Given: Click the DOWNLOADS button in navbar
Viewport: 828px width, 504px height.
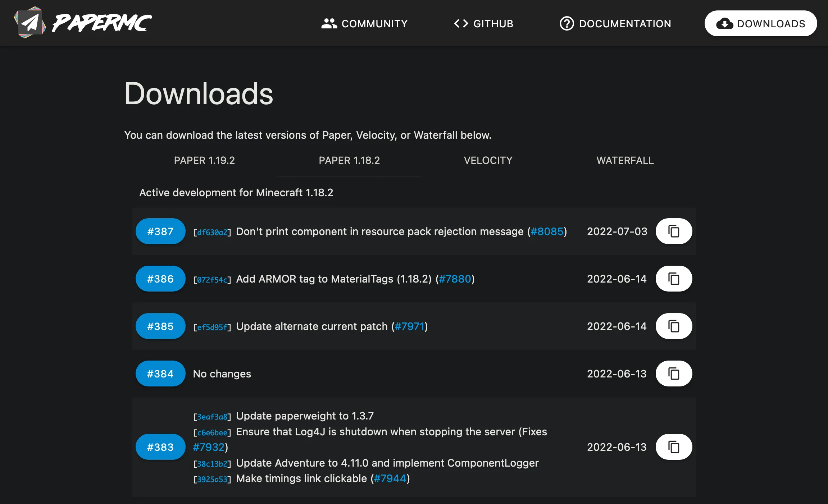Looking at the screenshot, I should 762,24.
